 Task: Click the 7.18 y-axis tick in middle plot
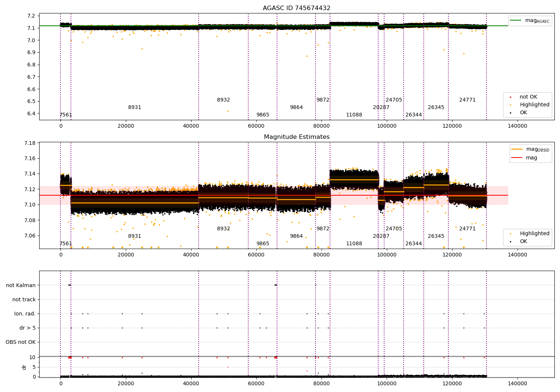[x=30, y=143]
